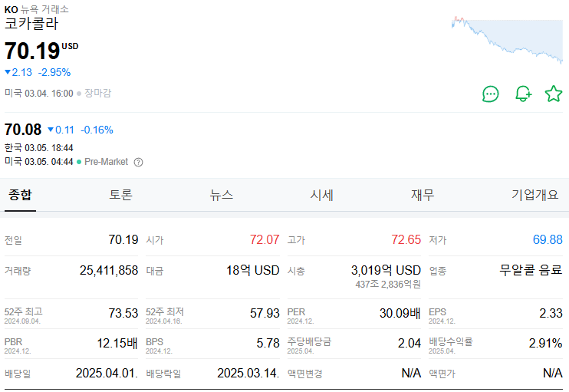Viewport: 569px width, 392px height.
Task: Click the Pre-Market status label
Action: (x=107, y=162)
